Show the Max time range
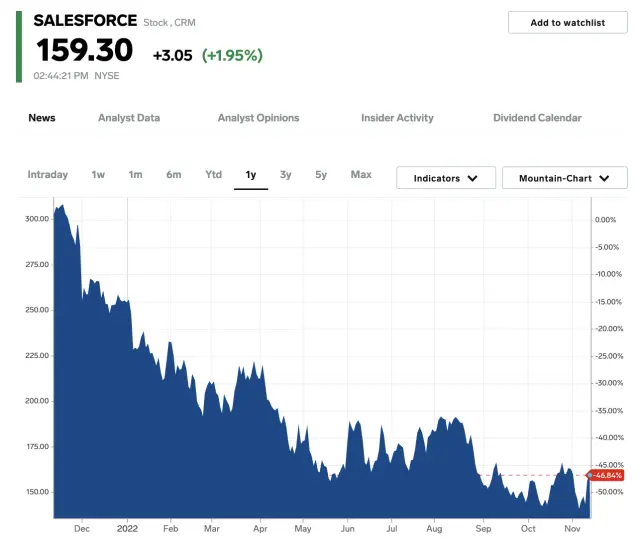640x554 pixels. point(361,175)
